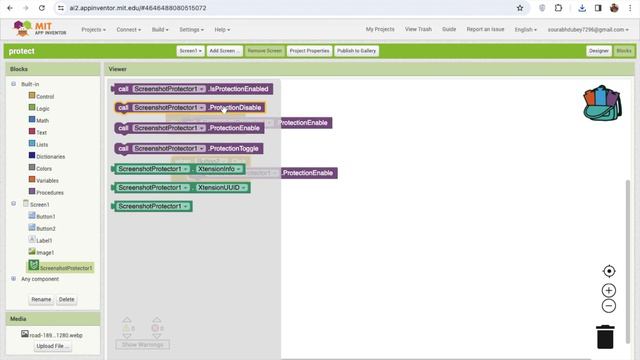Click the Rename button
The image size is (640, 360).
pos(41,299)
